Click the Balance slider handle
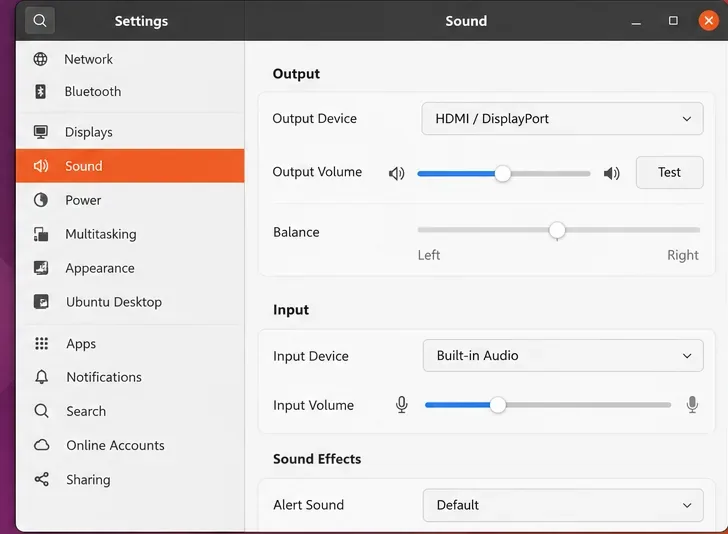Screen dimensions: 728x534 click(x=557, y=230)
